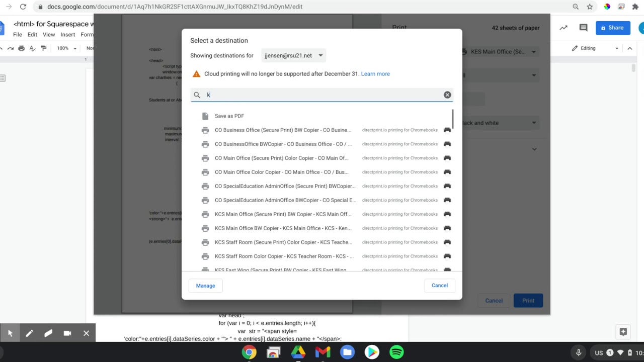Image resolution: width=644 pixels, height=362 pixels.
Task: Select the pointer tool in the recording toolbar
Action: click(10, 333)
